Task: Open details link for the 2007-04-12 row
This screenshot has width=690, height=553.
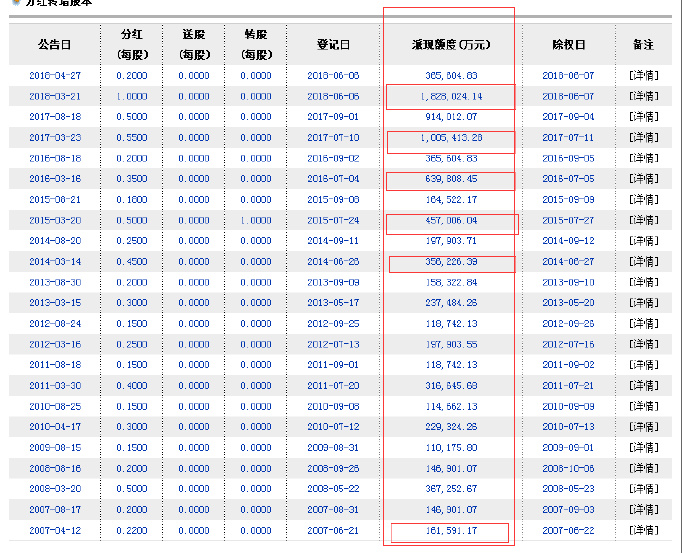Action: 643,530
